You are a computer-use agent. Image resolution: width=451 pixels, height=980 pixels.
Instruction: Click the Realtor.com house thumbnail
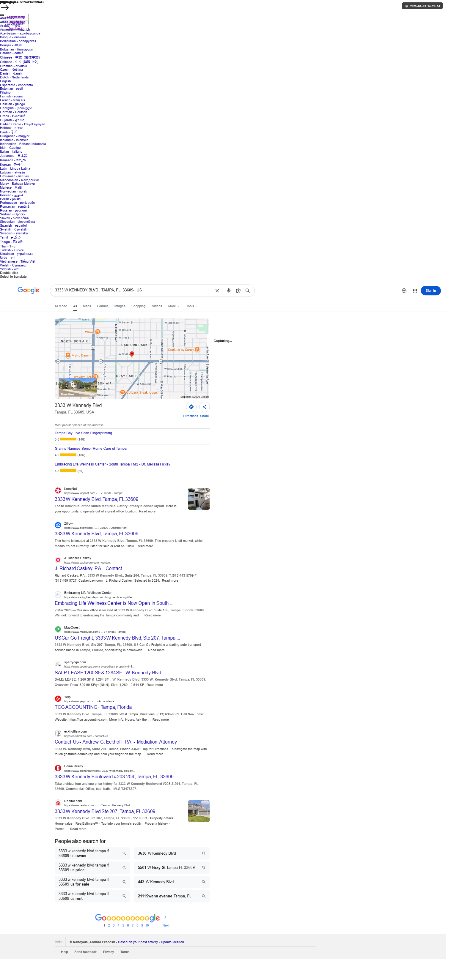(199, 811)
